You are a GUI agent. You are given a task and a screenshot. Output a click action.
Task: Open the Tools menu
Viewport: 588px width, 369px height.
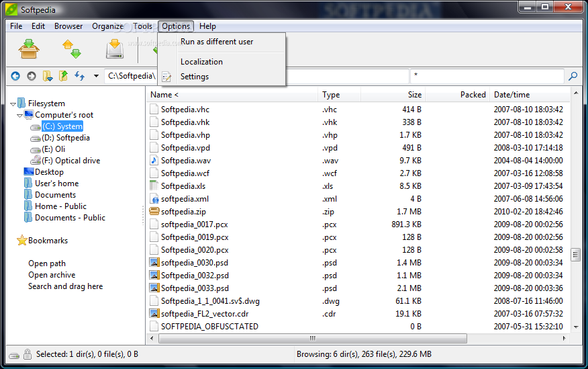click(142, 26)
